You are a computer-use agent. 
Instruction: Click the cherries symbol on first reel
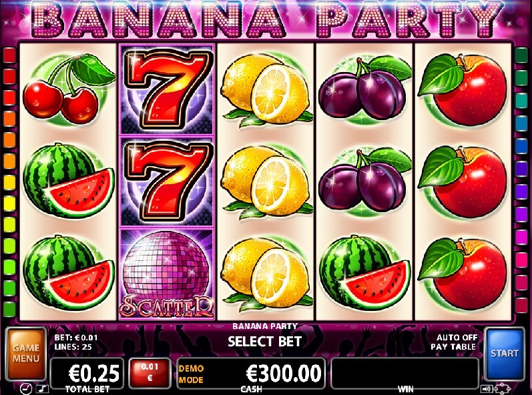tap(69, 89)
